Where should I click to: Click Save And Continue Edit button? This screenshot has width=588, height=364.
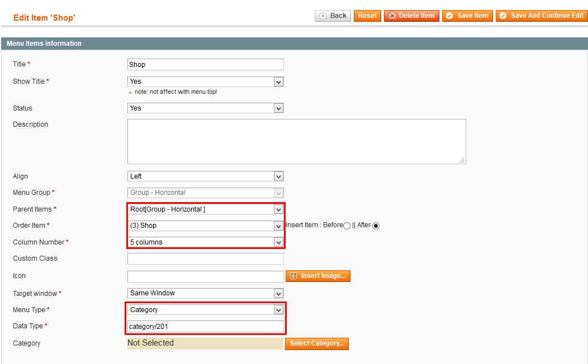click(x=542, y=16)
